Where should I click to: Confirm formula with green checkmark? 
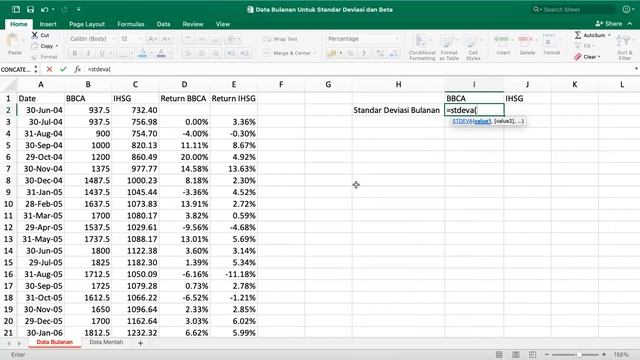(x=63, y=69)
